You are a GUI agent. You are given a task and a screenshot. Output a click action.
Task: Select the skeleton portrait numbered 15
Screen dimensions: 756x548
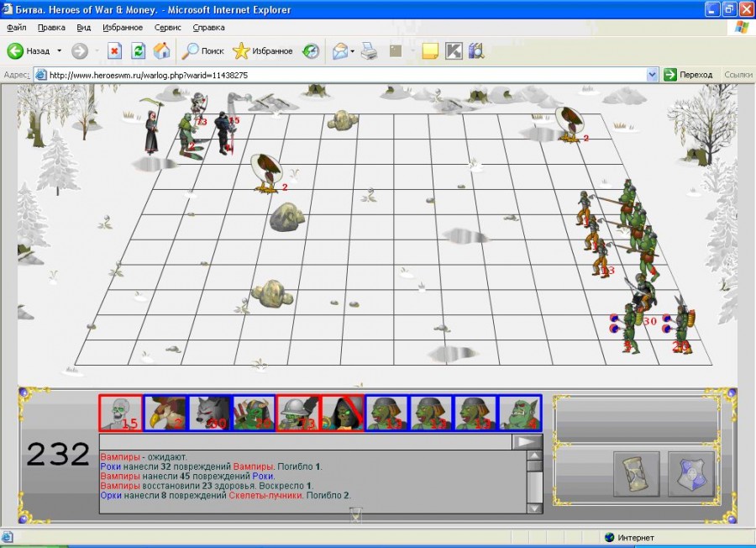(120, 413)
